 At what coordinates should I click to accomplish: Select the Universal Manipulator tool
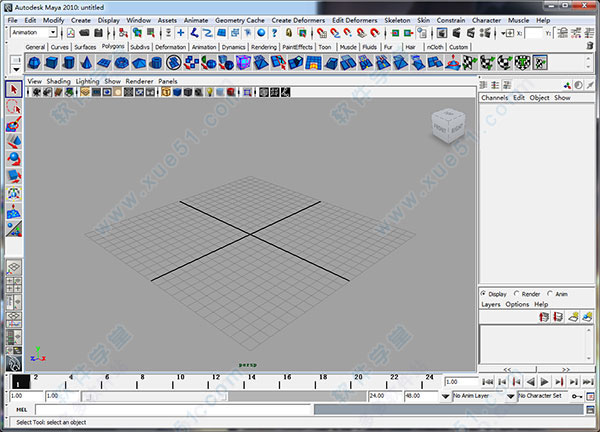coord(14,194)
